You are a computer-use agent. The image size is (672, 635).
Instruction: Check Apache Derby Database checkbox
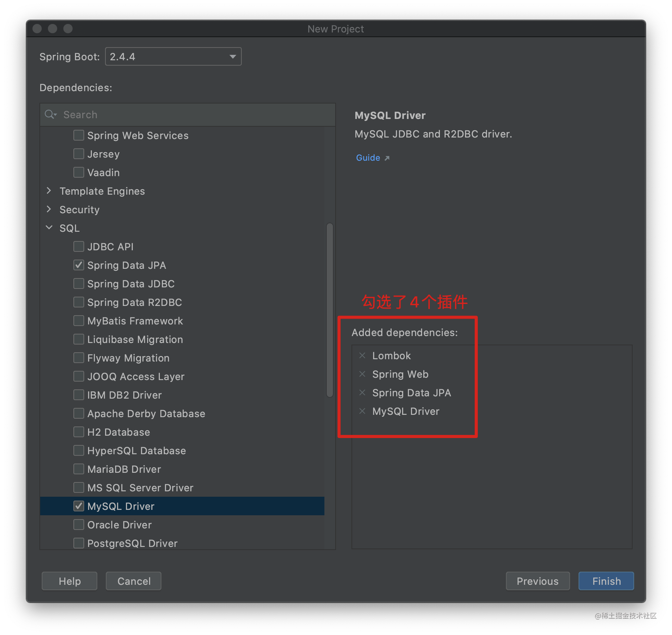pos(79,413)
